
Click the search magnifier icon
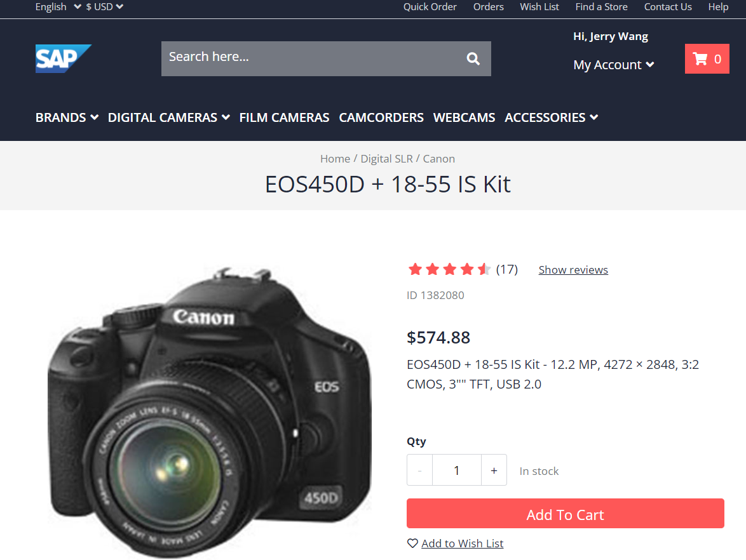[473, 58]
